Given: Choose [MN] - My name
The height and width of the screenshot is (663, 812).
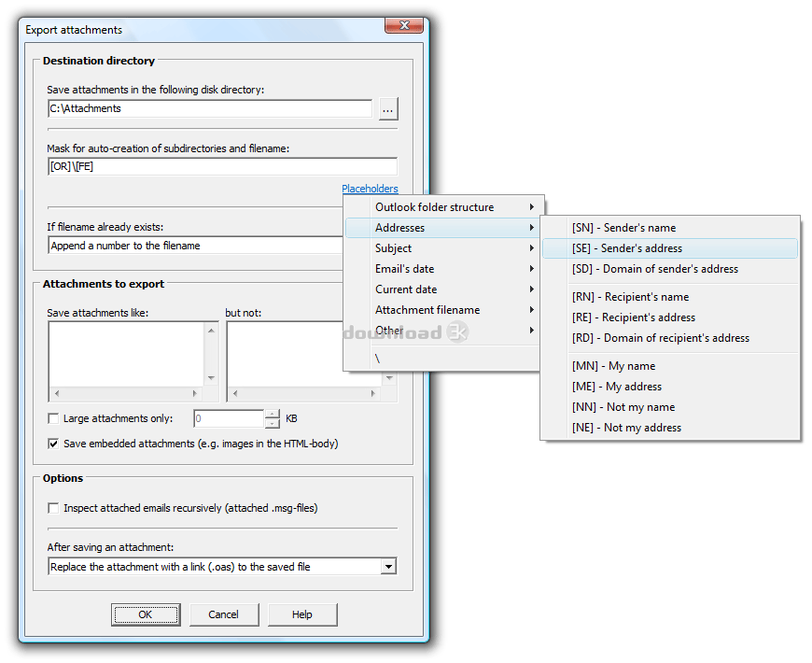Looking at the screenshot, I should click(x=670, y=366).
